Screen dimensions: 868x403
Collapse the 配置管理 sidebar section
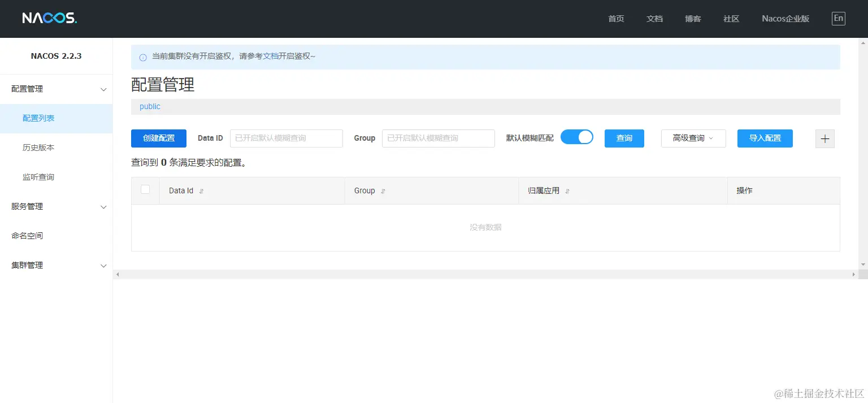(57, 89)
